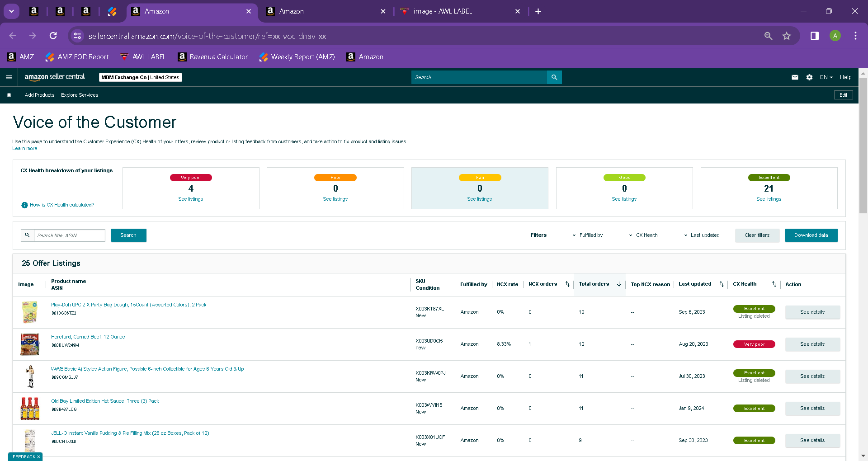
Task: Click the Help link in header
Action: 845,77
